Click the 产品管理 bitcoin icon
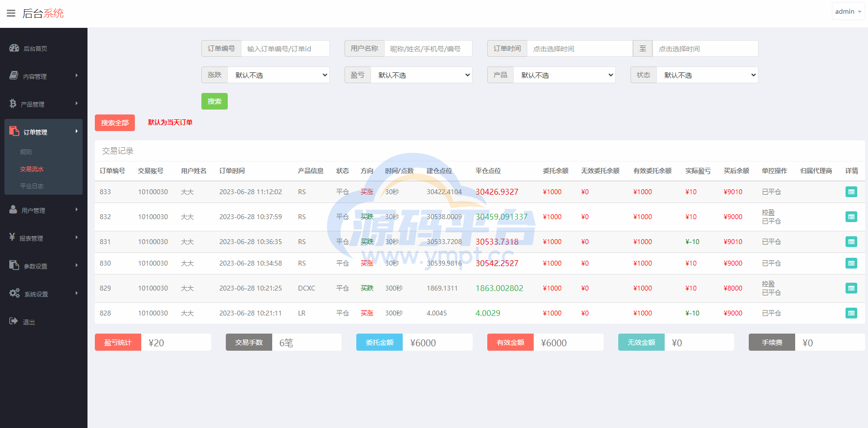Screen dimensions: 868x428 click(x=13, y=104)
